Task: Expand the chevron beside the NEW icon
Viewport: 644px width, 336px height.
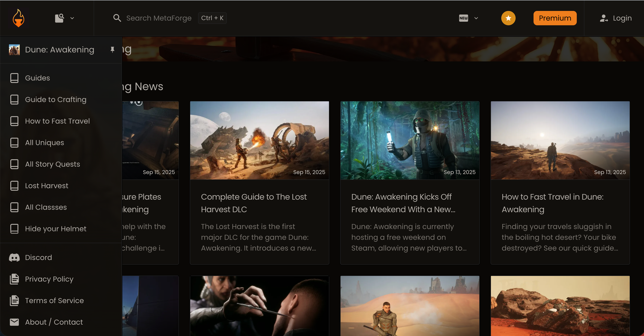Action: tap(476, 18)
